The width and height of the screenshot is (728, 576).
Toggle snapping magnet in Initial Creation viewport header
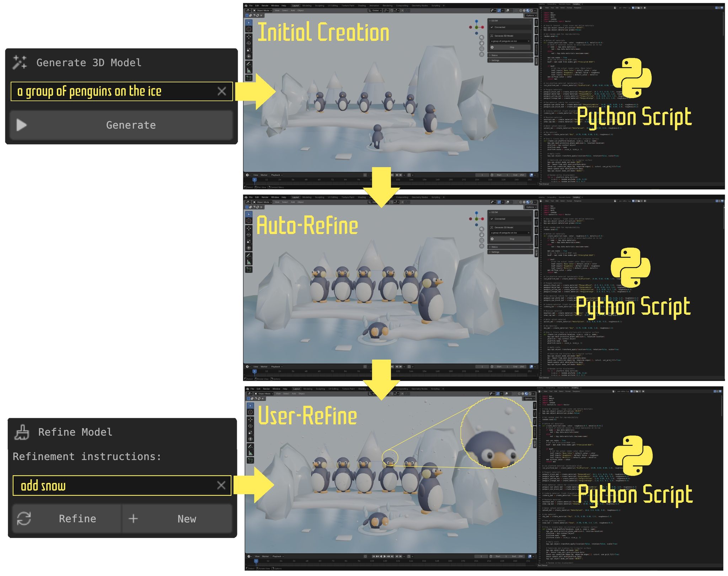392,10
